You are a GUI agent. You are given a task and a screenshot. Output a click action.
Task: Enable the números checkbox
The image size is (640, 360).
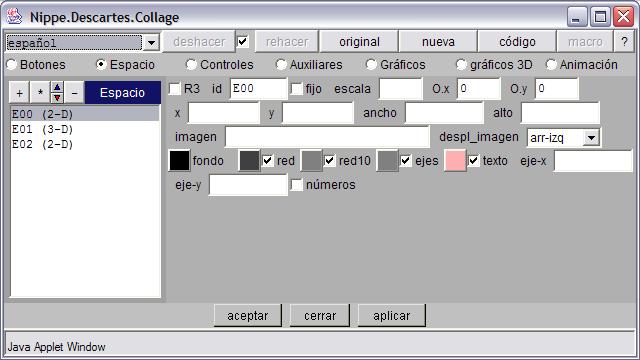(297, 185)
